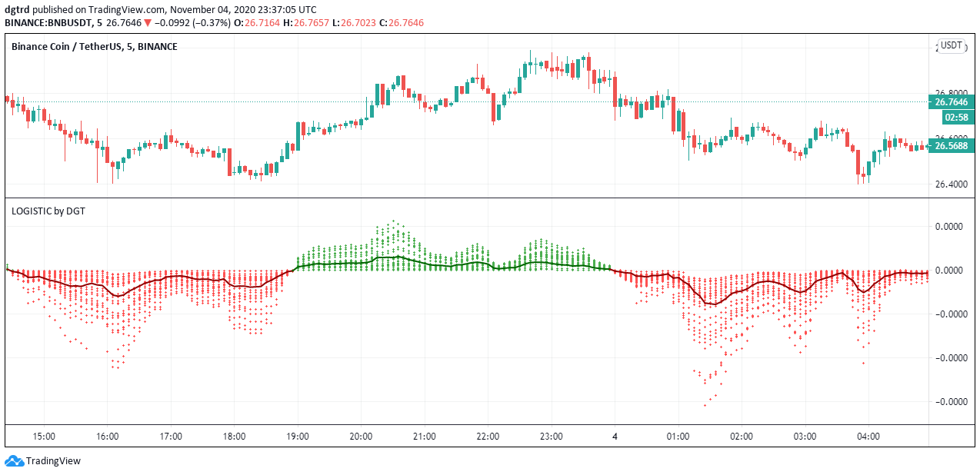This screenshot has width=980, height=475.
Task: Click the 22:00 time axis label
Action: pos(488,437)
